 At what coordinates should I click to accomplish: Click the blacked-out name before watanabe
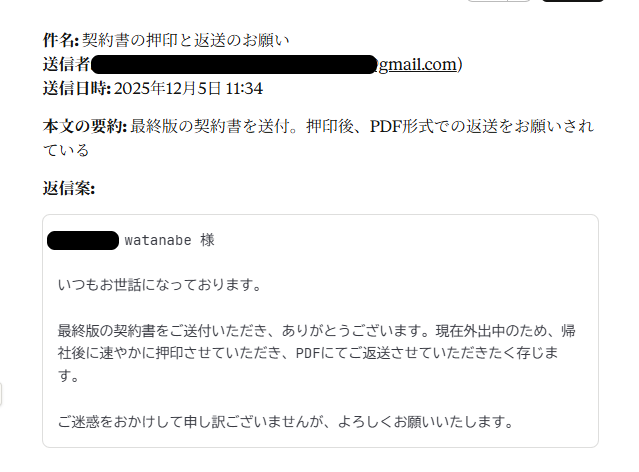click(x=83, y=240)
